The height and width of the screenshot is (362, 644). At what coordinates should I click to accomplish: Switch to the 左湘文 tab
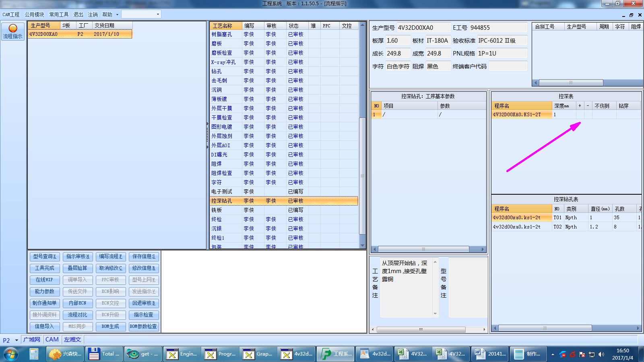coord(72,339)
